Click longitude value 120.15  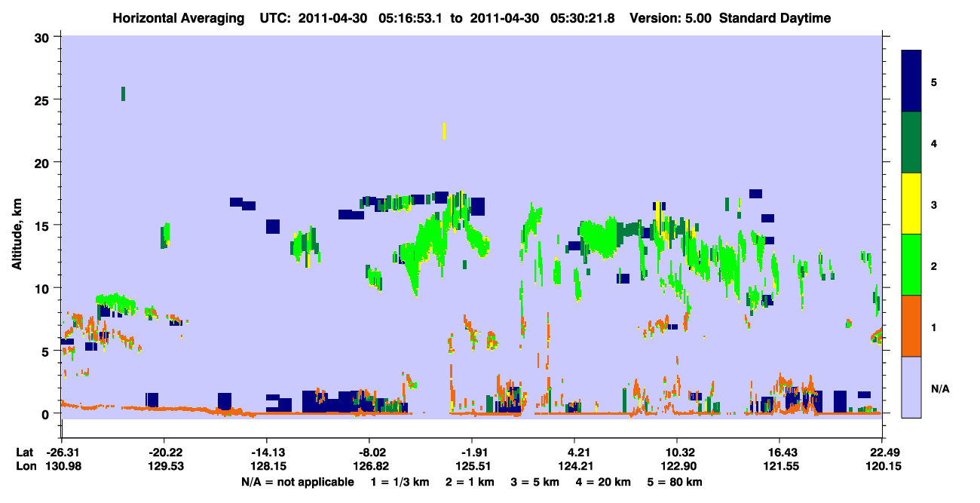coord(882,466)
